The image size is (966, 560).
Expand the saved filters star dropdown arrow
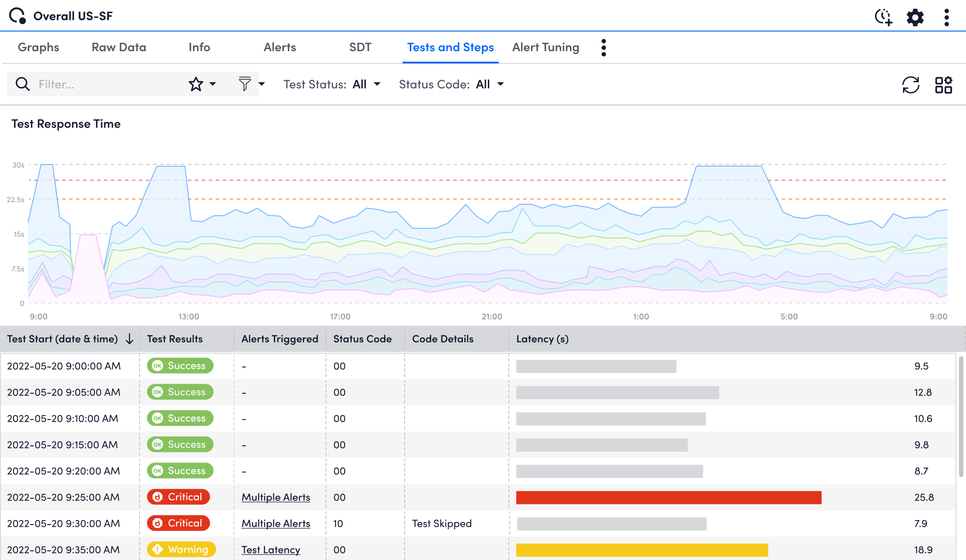tap(213, 84)
